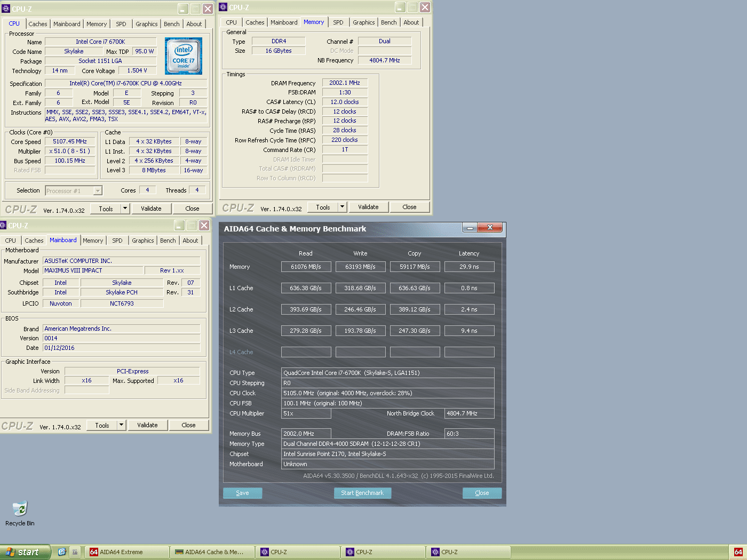
Task: Click Start Benchmark in AIDA64
Action: pos(362,493)
